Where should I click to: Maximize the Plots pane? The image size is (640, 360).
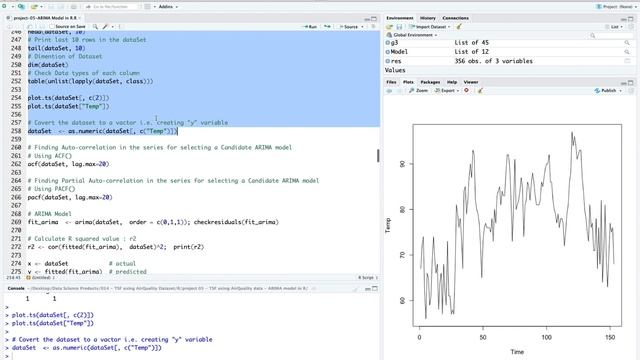tap(631, 83)
